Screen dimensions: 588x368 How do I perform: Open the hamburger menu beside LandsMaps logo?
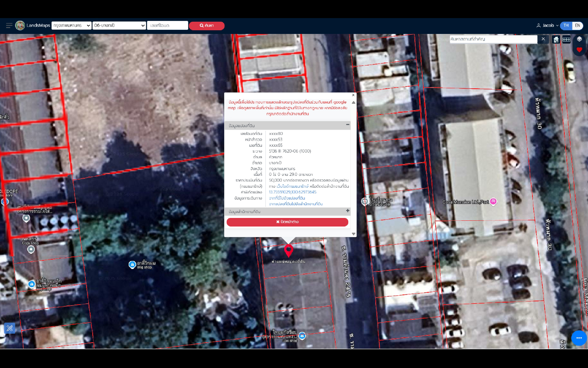(x=9, y=25)
